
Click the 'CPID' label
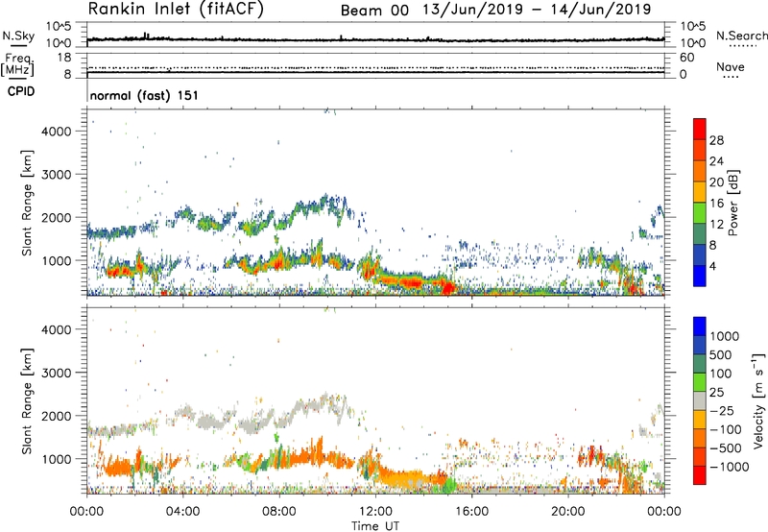21,91
